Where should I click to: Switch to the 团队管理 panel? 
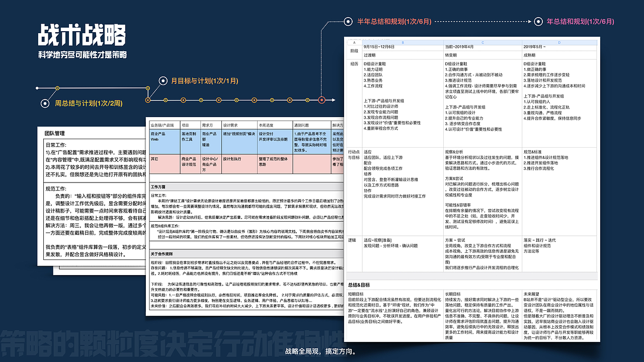[55, 134]
